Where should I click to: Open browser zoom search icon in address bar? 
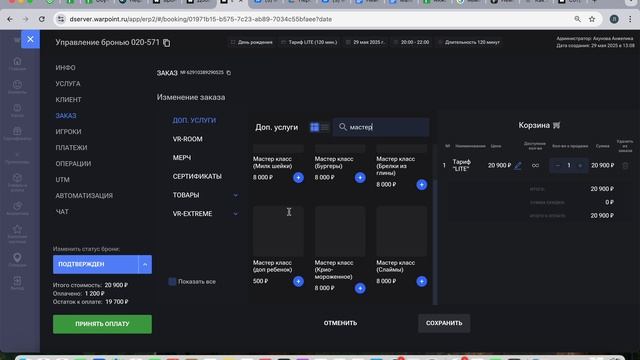pyautogui.click(x=577, y=19)
